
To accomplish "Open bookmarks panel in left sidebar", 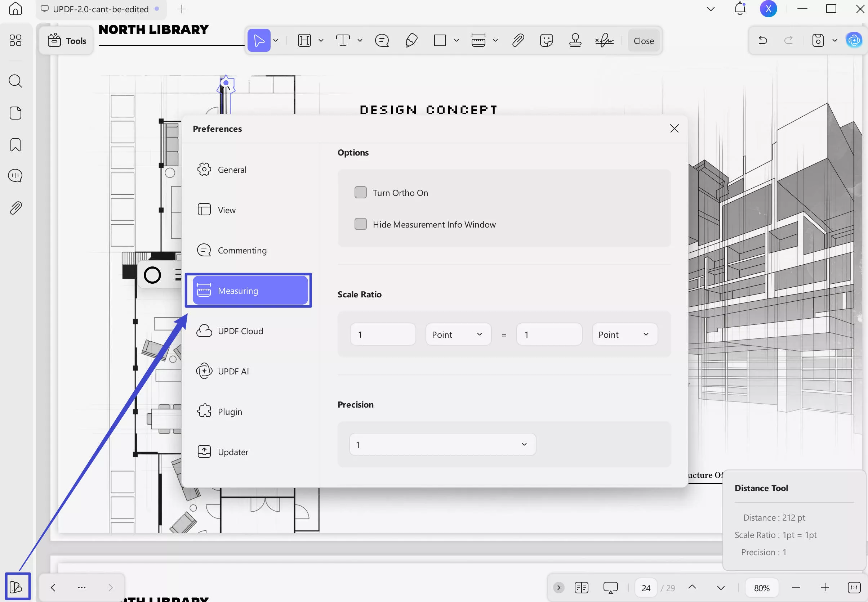I will pyautogui.click(x=15, y=145).
